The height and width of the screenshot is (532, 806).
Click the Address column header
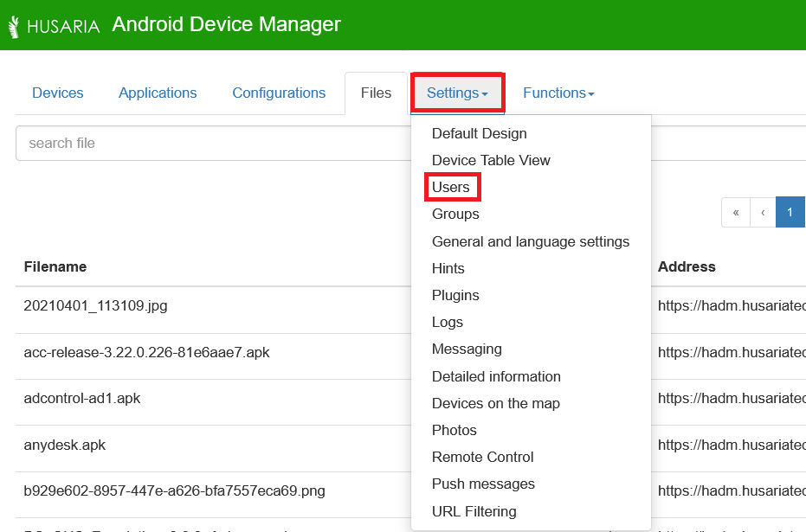click(x=687, y=267)
